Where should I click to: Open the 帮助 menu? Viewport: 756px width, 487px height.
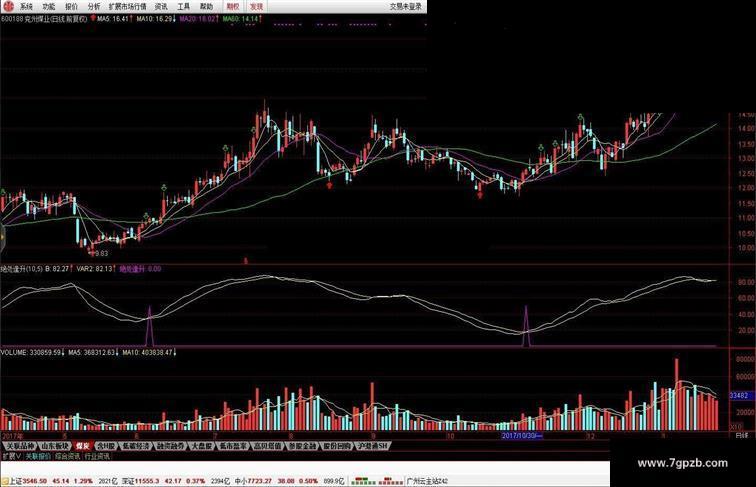(206, 7)
